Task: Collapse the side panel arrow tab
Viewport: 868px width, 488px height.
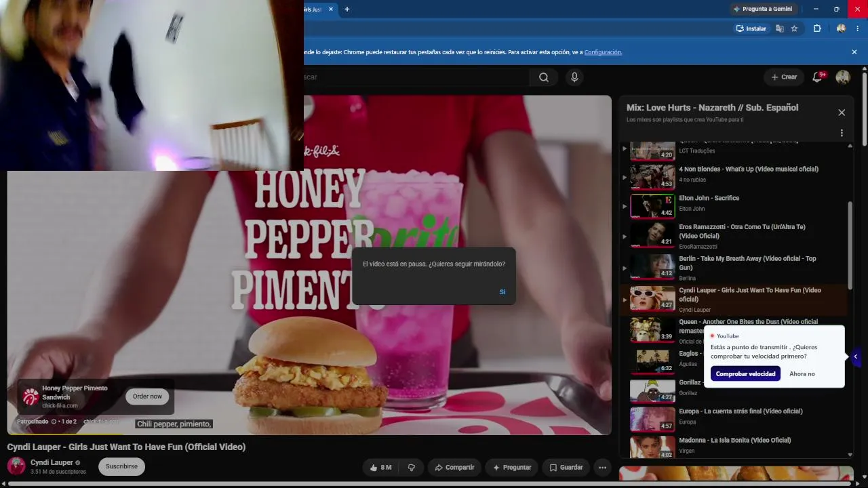Action: (855, 357)
